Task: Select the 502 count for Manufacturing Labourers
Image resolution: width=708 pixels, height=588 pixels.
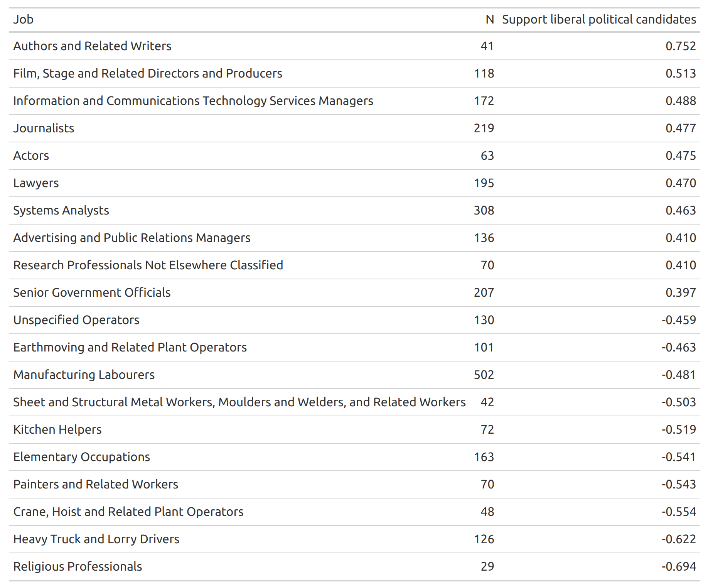Action: tap(484, 375)
